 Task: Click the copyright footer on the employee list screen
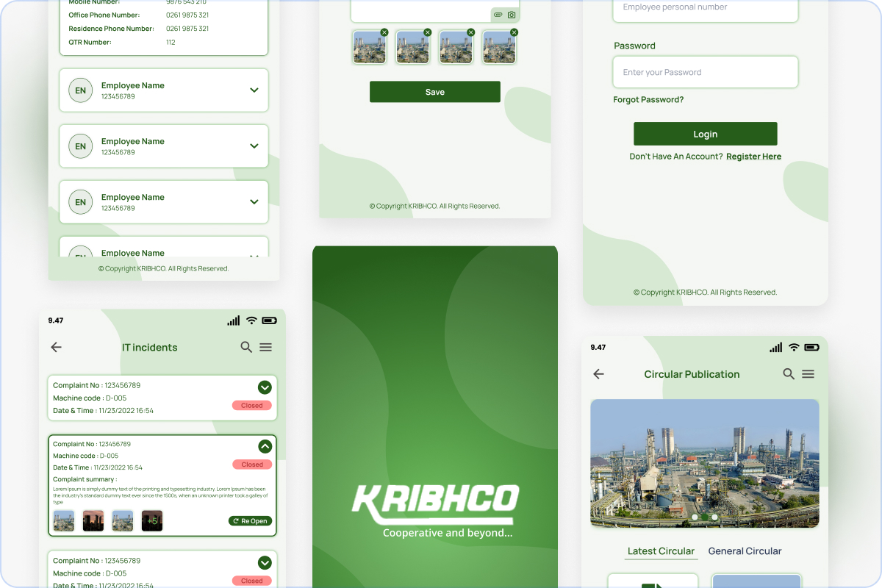click(164, 269)
